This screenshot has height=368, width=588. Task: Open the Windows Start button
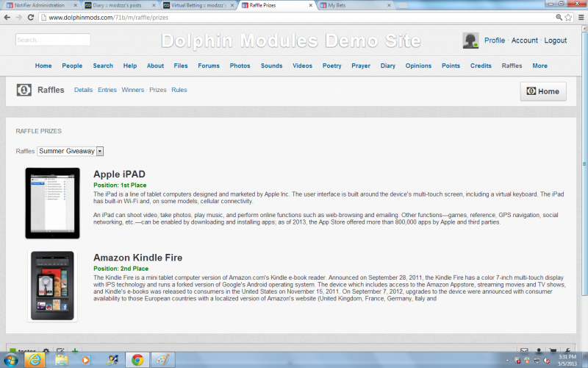[x=10, y=360]
